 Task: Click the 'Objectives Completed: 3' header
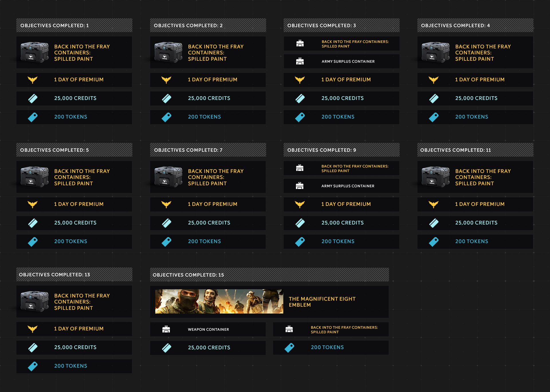pos(341,25)
